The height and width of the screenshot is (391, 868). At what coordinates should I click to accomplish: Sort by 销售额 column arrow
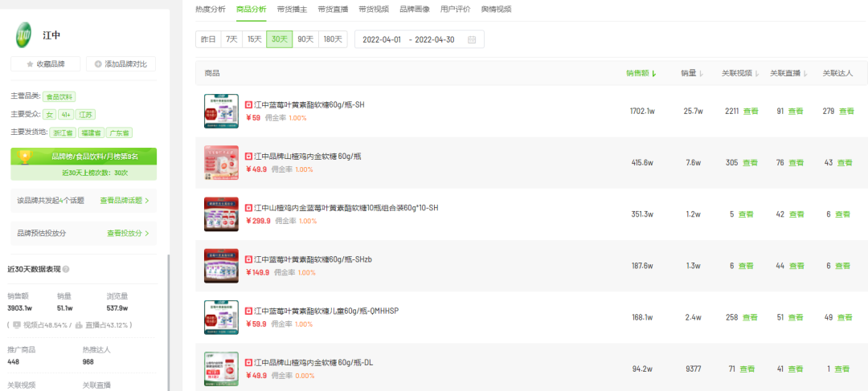click(654, 74)
